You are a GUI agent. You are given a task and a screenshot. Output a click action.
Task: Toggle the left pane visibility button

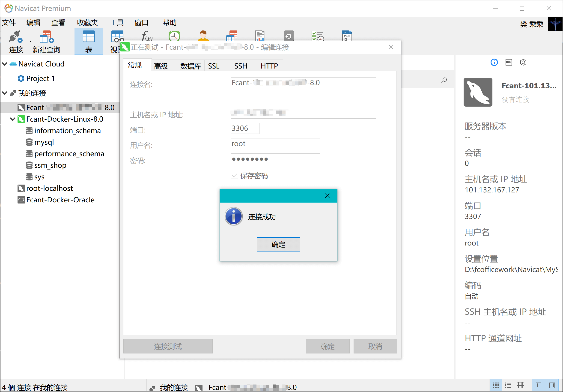[x=538, y=385]
